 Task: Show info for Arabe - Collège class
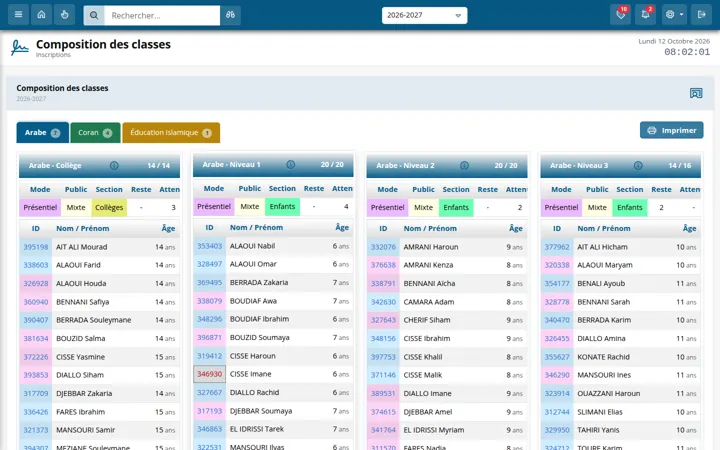(114, 165)
